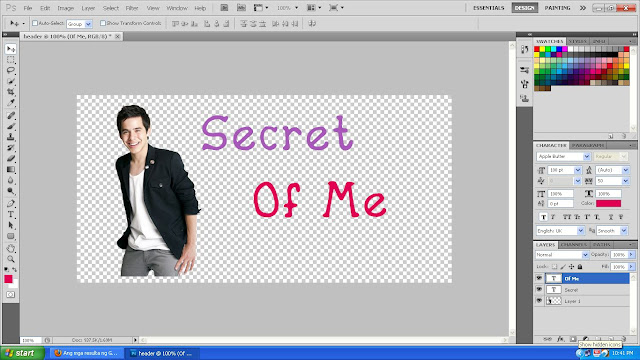Select the History Brush tool
Image resolution: width=640 pixels, height=360 pixels.
pos(11,148)
